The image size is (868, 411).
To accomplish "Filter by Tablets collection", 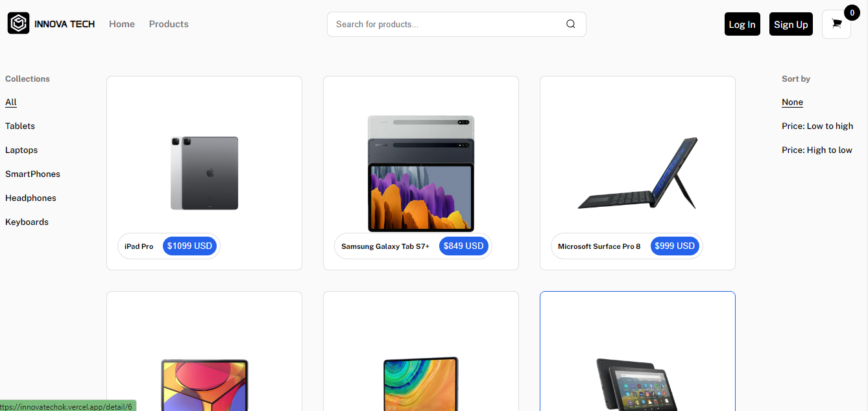I will pos(20,126).
